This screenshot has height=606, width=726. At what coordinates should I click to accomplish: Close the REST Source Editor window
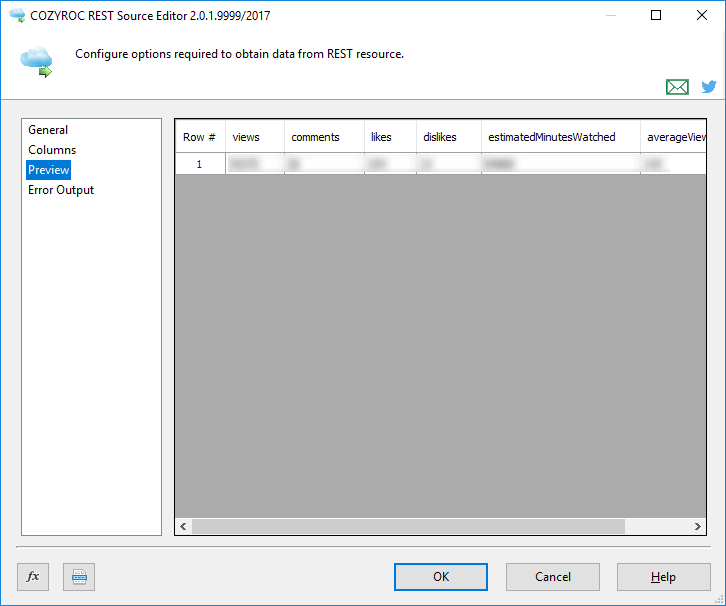click(702, 15)
